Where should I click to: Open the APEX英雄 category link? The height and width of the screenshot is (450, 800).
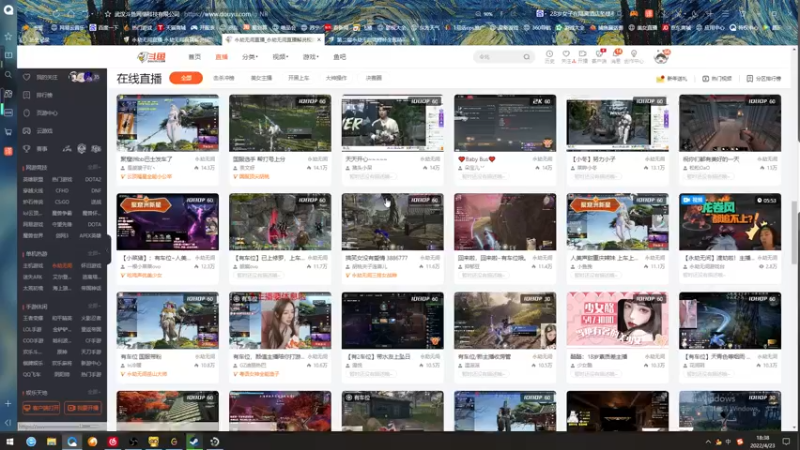pyautogui.click(x=90, y=236)
